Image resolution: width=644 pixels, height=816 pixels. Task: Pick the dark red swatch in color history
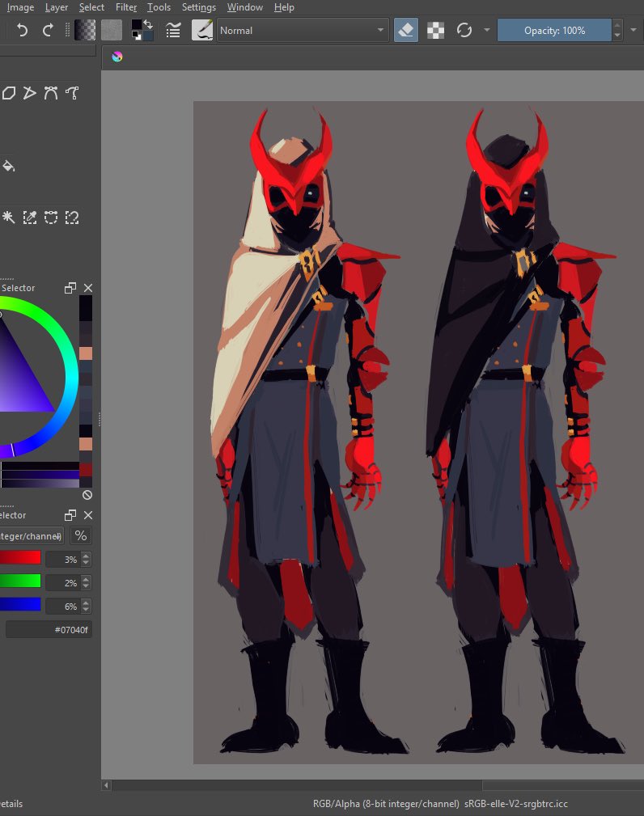point(86,469)
